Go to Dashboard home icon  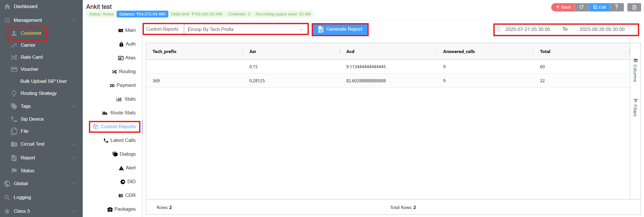(x=7, y=7)
